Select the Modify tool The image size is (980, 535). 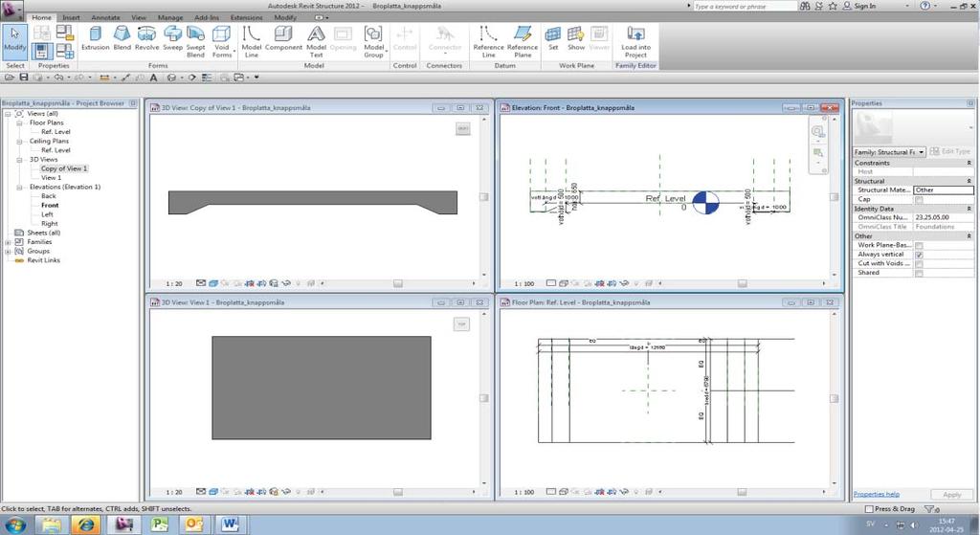point(14,40)
